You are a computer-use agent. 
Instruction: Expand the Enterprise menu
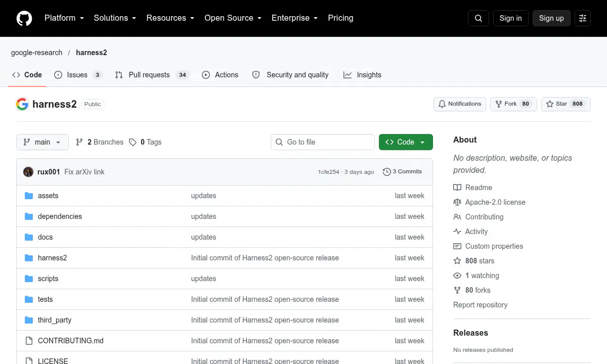tap(295, 18)
